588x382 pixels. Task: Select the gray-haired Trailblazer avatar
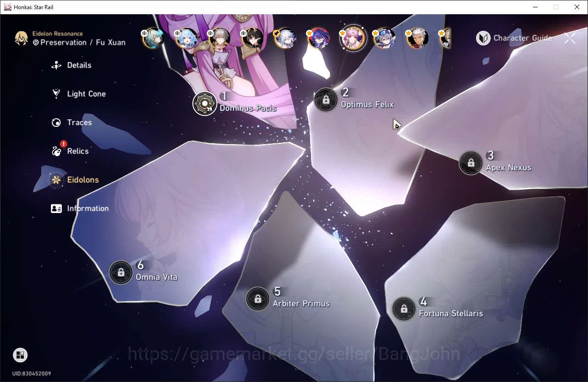pos(219,38)
